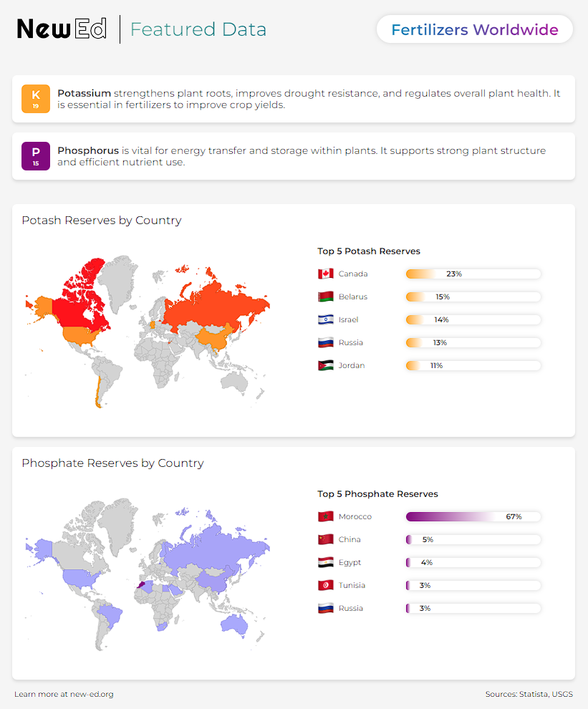
Task: Click the Tunisia flag icon
Action: [326, 585]
